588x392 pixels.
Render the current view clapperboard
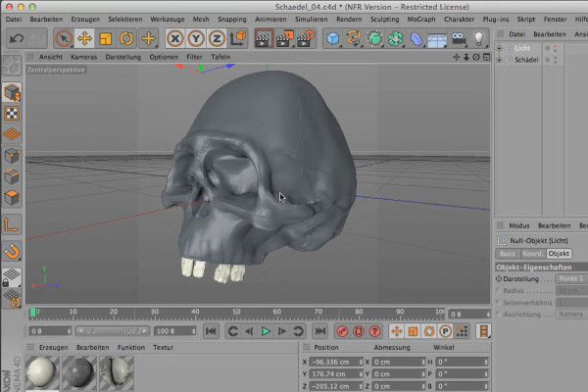tap(264, 38)
